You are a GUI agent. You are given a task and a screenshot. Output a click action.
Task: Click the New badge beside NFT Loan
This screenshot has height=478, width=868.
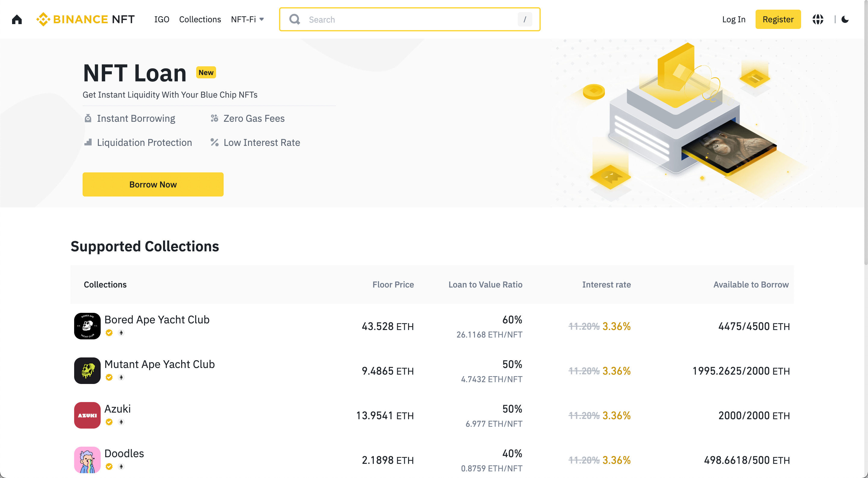(206, 72)
